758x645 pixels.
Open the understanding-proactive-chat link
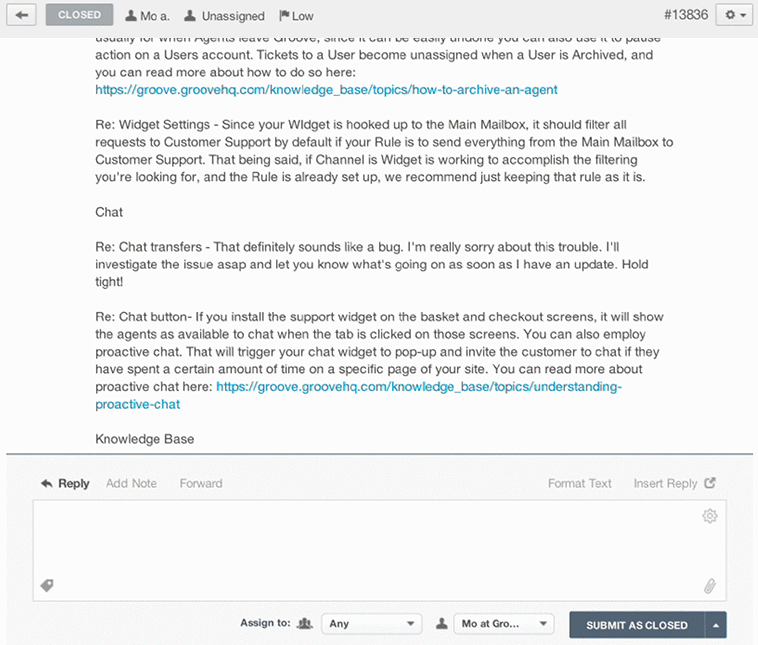coord(418,387)
